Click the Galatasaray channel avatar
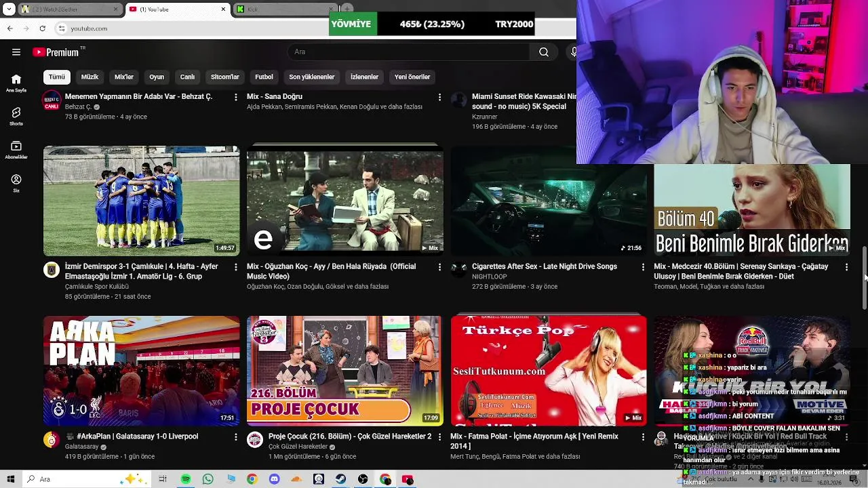 (52, 440)
